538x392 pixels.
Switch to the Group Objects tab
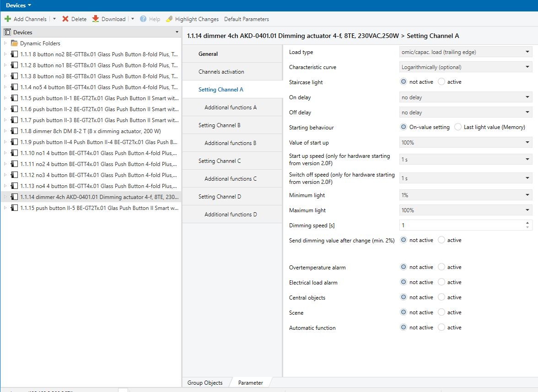[205, 383]
